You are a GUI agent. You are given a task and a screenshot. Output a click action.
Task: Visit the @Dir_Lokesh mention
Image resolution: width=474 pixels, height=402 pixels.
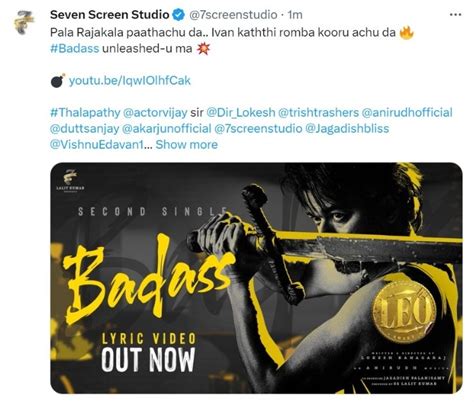click(241, 112)
